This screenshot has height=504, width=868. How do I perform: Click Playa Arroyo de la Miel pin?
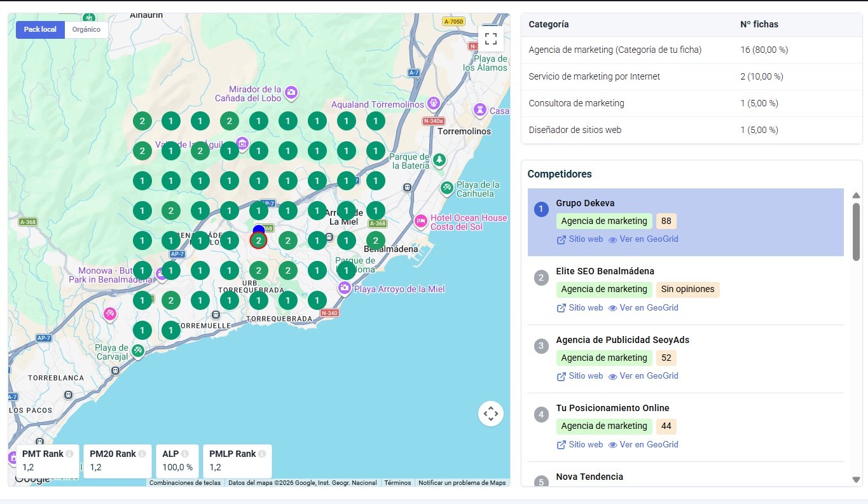(x=345, y=288)
